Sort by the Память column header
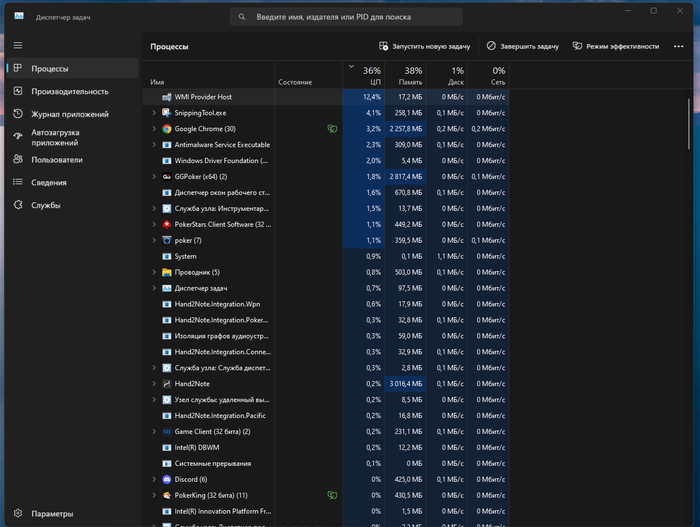The image size is (700, 527). [x=405, y=75]
